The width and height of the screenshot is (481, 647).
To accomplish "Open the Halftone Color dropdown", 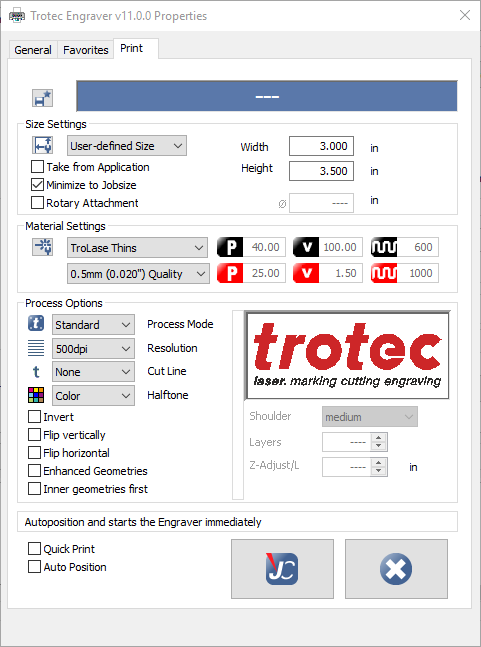I will tap(93, 396).
